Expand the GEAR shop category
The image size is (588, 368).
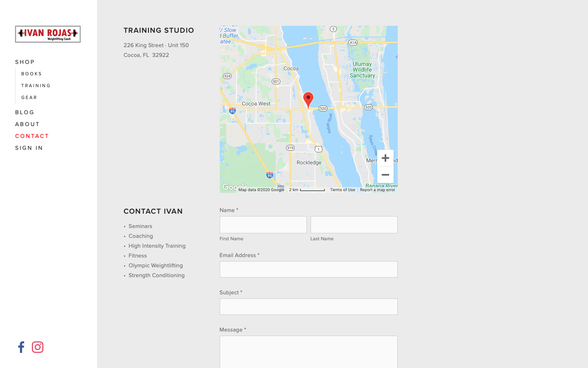tap(29, 97)
